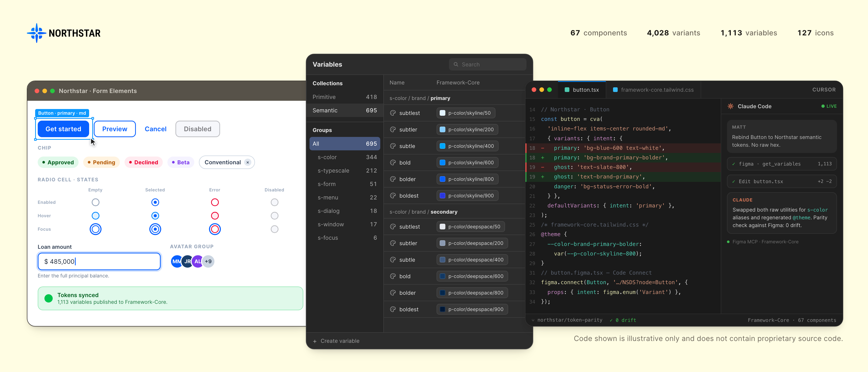Click the JR avatar in avatar group
868x372 pixels.
point(187,261)
